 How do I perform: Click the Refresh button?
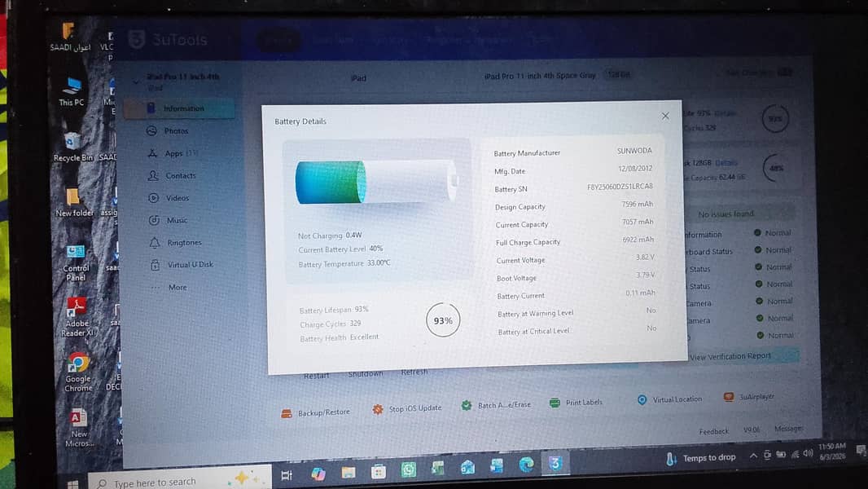[414, 372]
